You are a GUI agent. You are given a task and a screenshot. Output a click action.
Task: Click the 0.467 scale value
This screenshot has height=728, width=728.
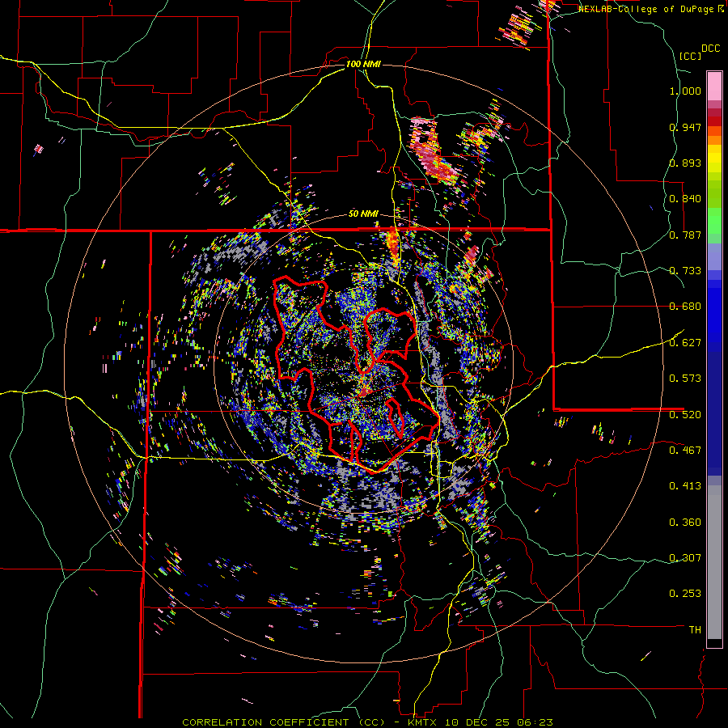point(685,451)
